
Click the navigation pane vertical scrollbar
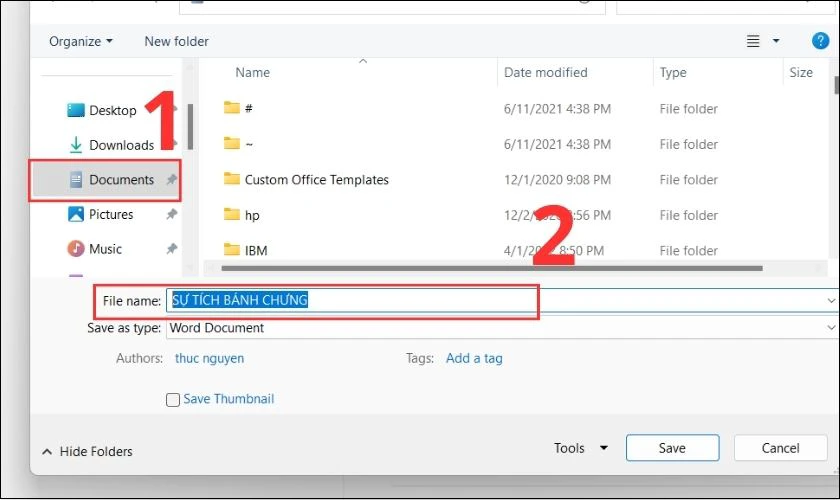point(190,126)
